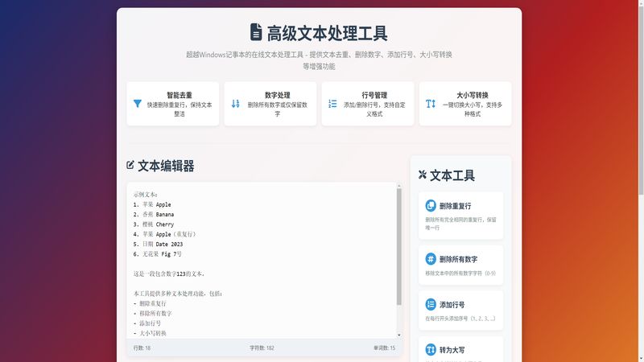Viewport: 644px width, 362px height.
Task: Click the wrench tools icon beside 文本工具
Action: [423, 175]
